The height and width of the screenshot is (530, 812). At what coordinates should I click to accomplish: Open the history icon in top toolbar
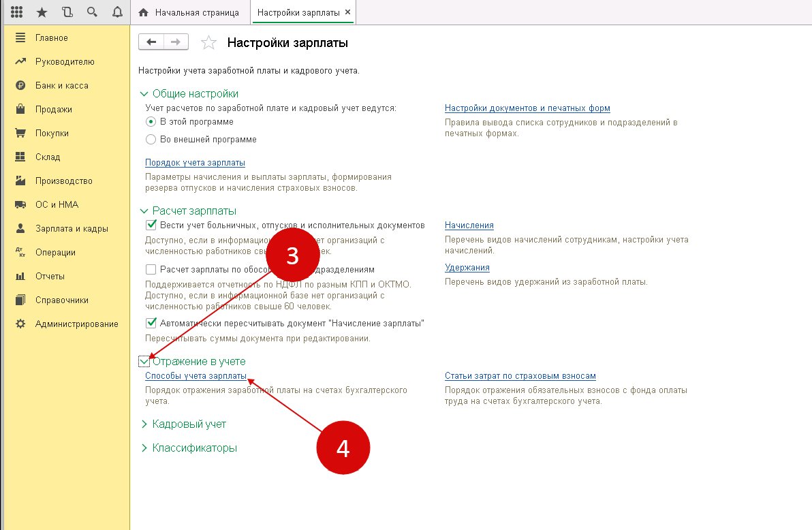click(67, 12)
